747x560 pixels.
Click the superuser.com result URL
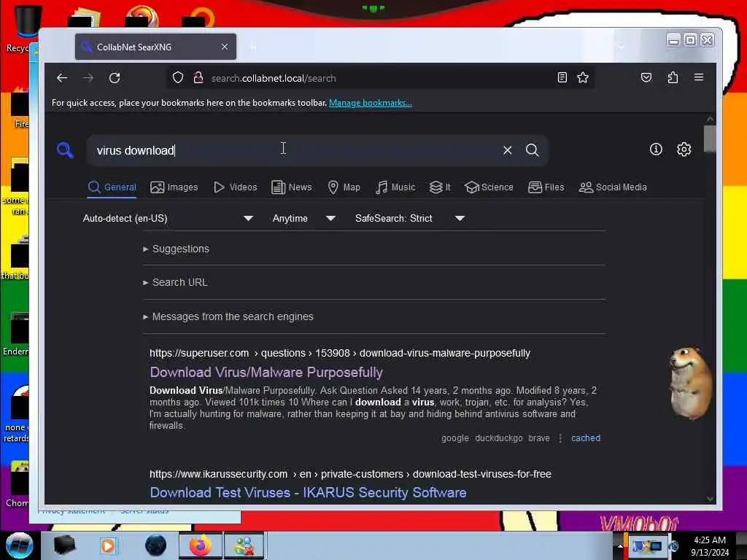[x=340, y=354]
